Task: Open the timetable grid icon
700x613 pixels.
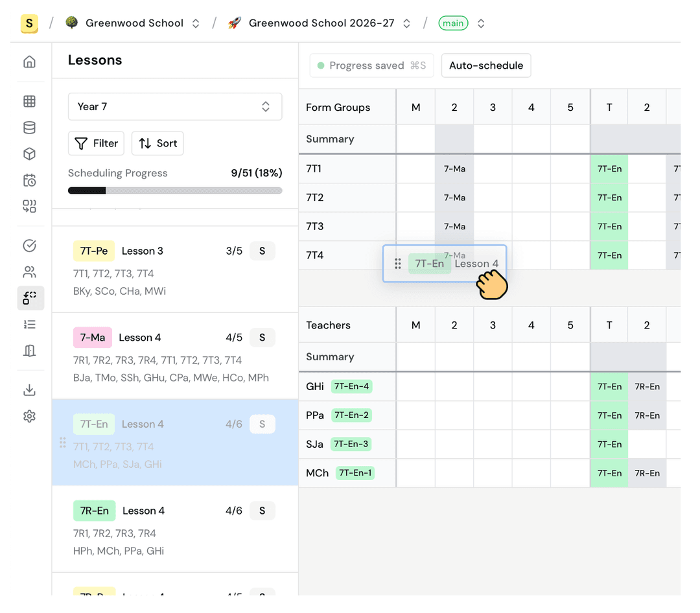Action: pos(29,102)
